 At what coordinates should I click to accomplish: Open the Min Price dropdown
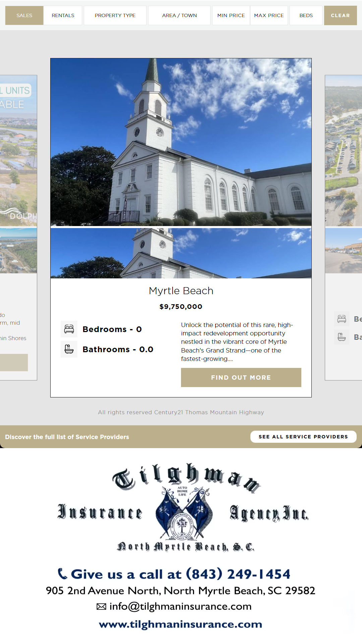click(231, 15)
